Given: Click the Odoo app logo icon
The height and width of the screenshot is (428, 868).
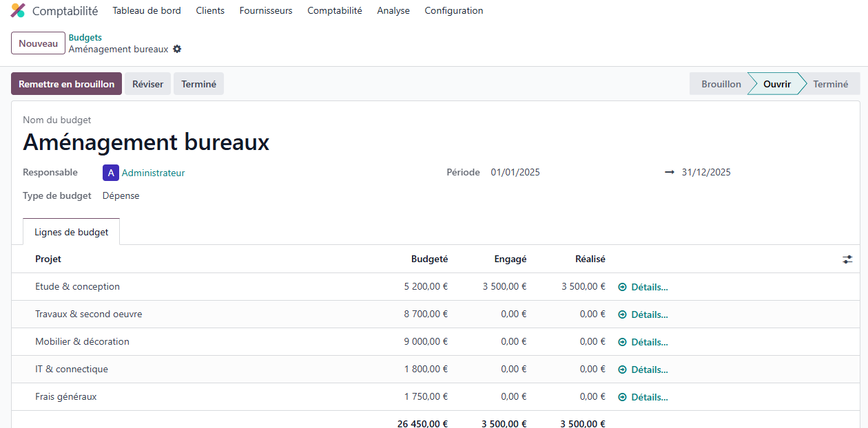Looking at the screenshot, I should (18, 11).
